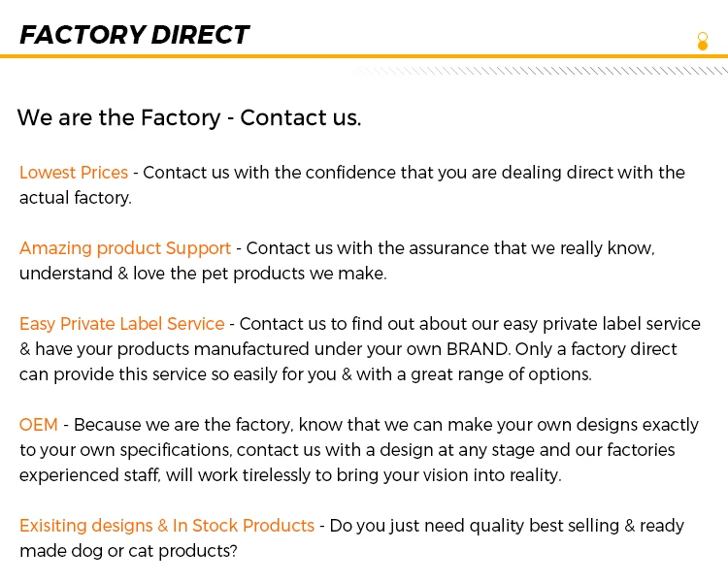Click 'made dog or cat products?' text
This screenshot has width=728, height=583.
[128, 551]
